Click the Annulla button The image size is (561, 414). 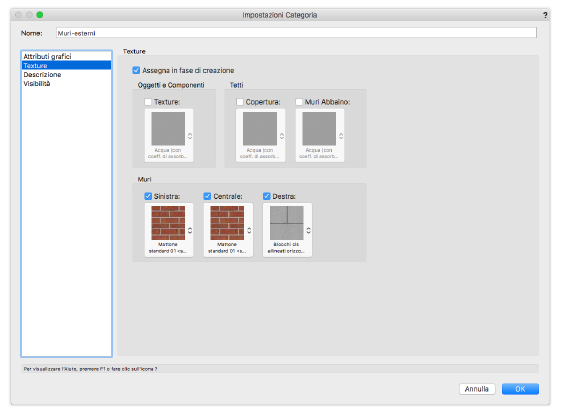point(477,389)
